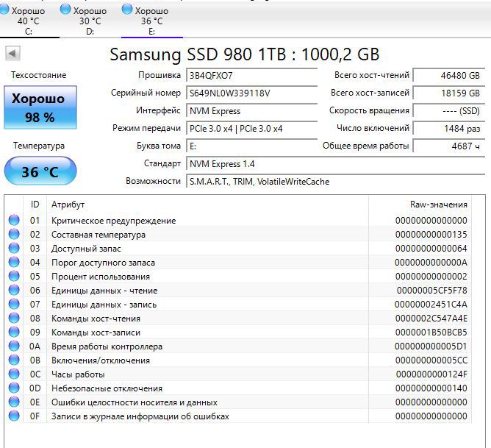Click the ID column header

coord(35,205)
